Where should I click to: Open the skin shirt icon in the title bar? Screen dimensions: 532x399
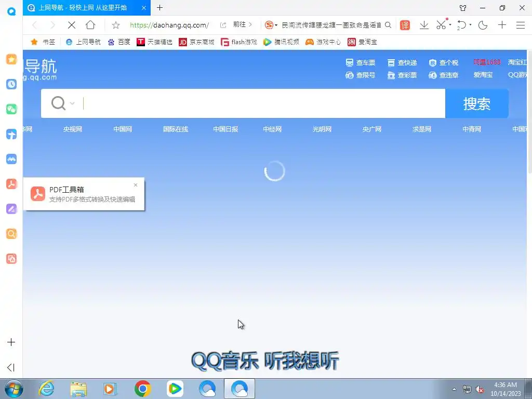tap(463, 8)
